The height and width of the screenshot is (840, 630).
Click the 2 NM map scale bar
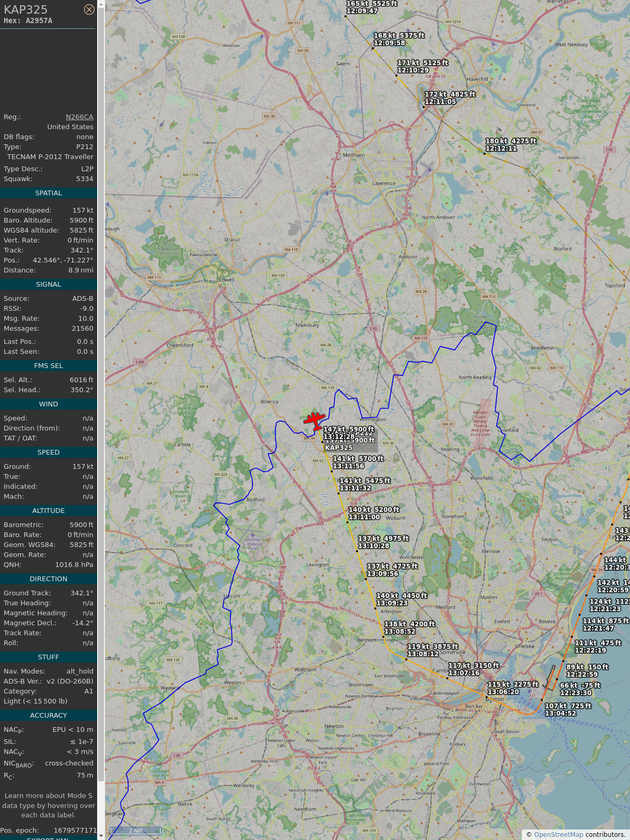click(135, 831)
